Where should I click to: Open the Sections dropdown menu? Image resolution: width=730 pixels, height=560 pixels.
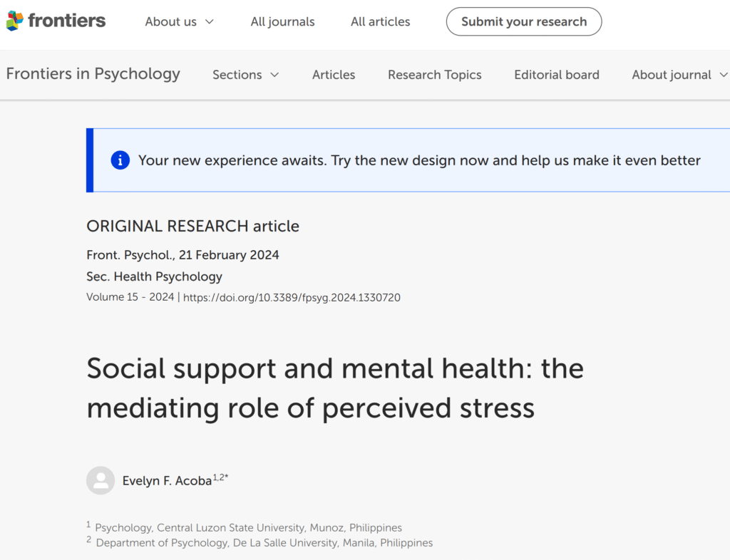245,75
